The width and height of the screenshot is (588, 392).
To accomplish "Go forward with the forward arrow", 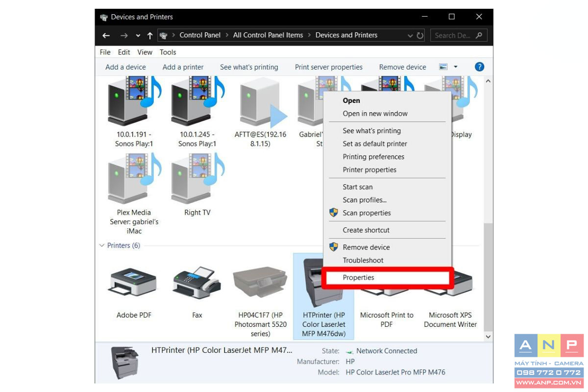I will [x=124, y=35].
